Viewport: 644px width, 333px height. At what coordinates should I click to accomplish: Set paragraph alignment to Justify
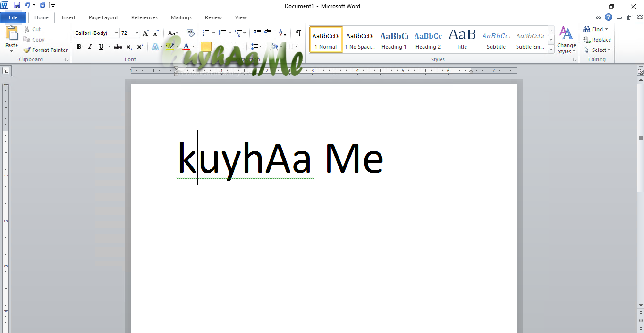[239, 47]
